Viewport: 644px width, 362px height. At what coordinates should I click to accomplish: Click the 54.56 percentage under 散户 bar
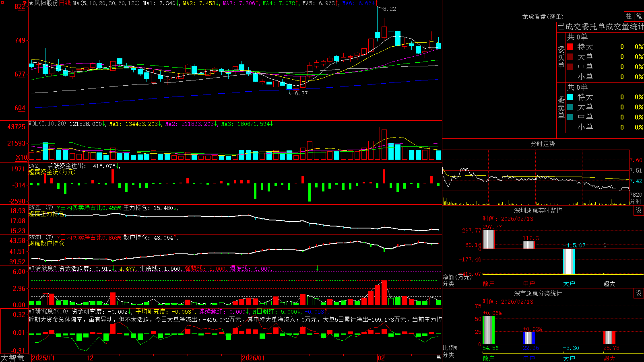491,348
